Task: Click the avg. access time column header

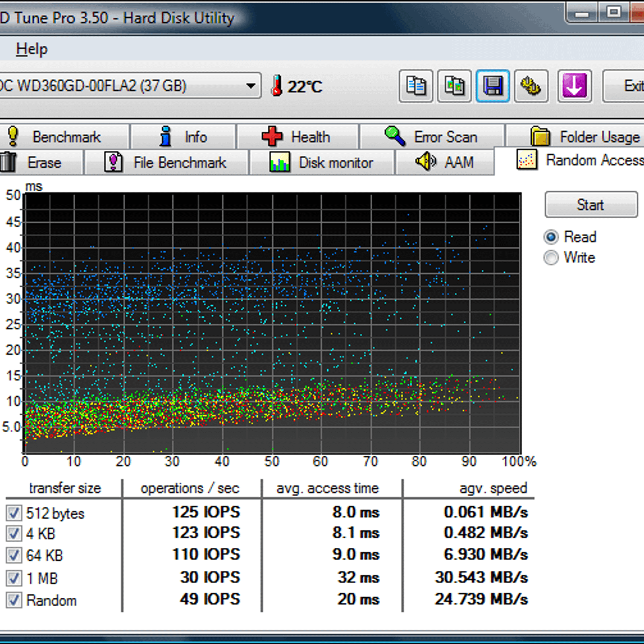Action: (x=328, y=489)
